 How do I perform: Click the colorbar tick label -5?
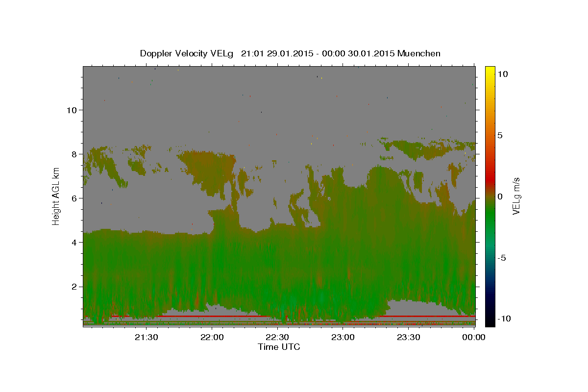502,258
